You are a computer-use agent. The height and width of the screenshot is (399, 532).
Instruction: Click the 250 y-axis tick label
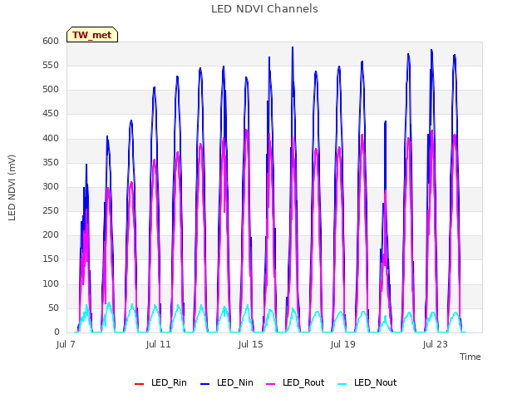tap(51, 210)
